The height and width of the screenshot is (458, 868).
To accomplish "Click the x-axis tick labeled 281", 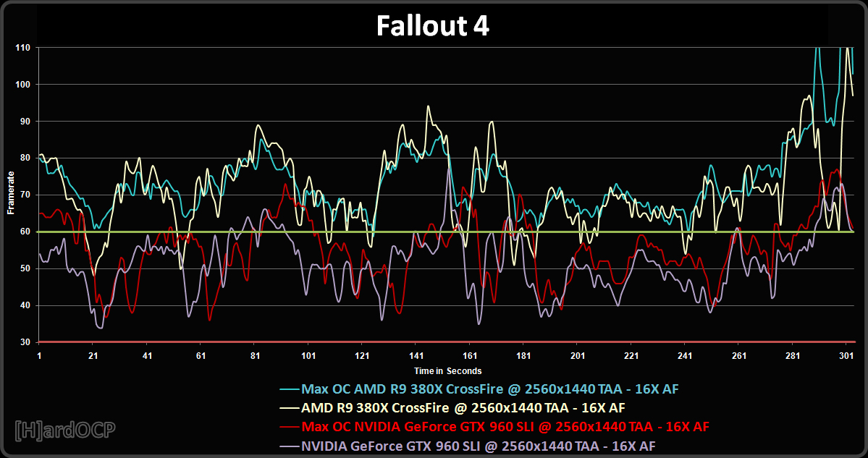I will 793,356.
